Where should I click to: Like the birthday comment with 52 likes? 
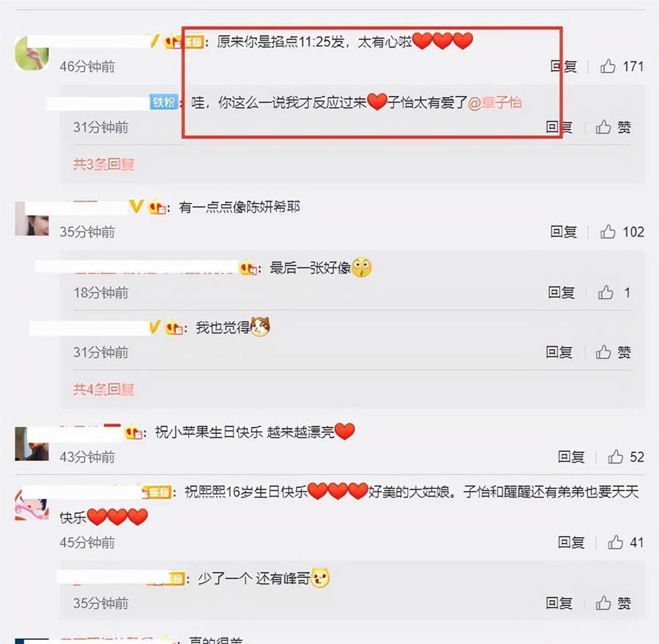(615, 456)
